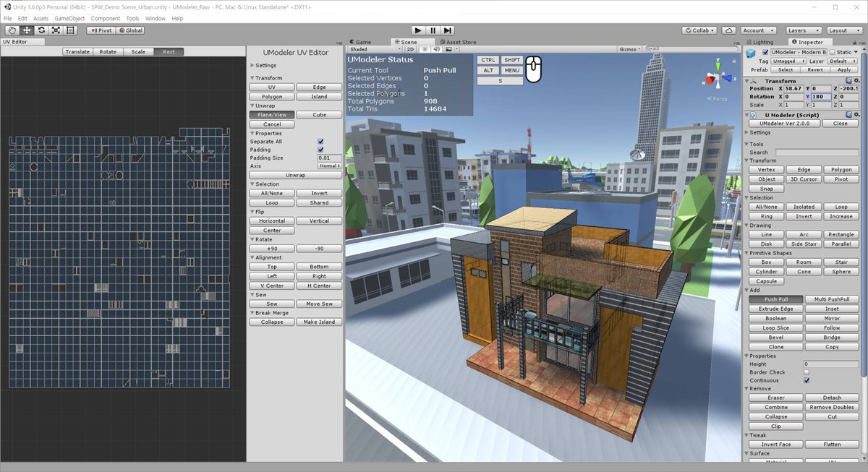
Task: Click the Unwrap button
Action: point(295,175)
